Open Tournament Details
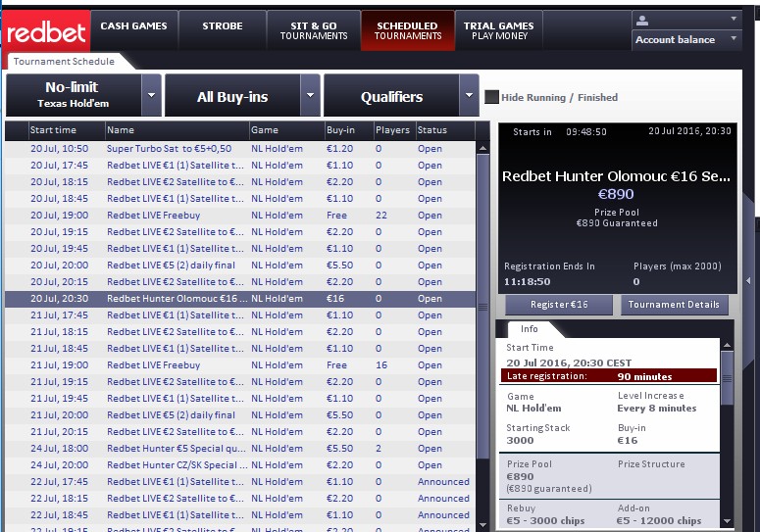Image resolution: width=760 pixels, height=532 pixels. point(675,305)
